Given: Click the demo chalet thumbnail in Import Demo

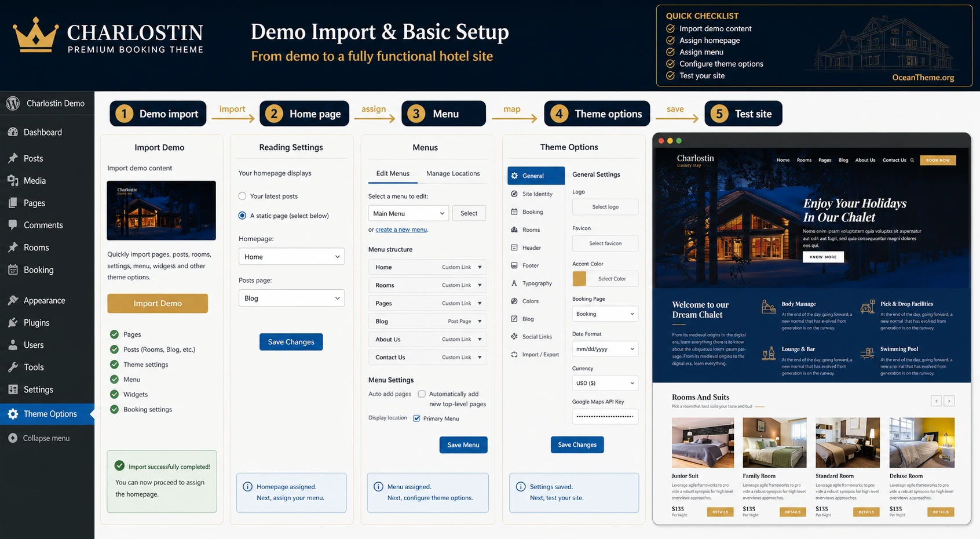Looking at the screenshot, I should coord(161,210).
